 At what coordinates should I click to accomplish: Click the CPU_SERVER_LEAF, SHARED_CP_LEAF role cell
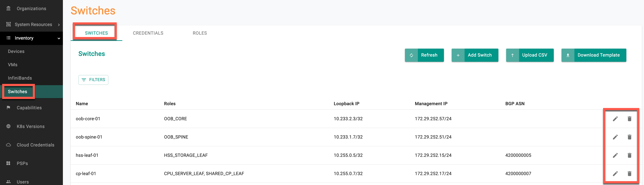[204, 173]
